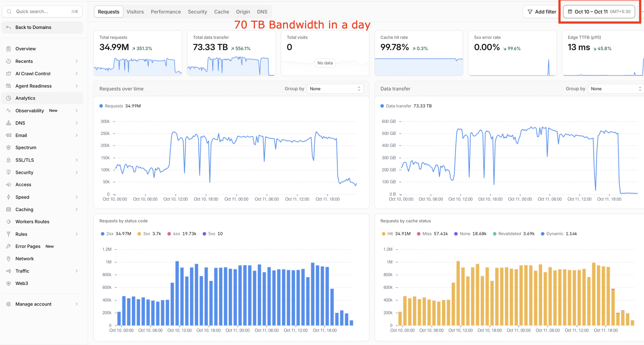Expand the Security sidebar chevron
The image size is (644, 345).
[x=77, y=172]
